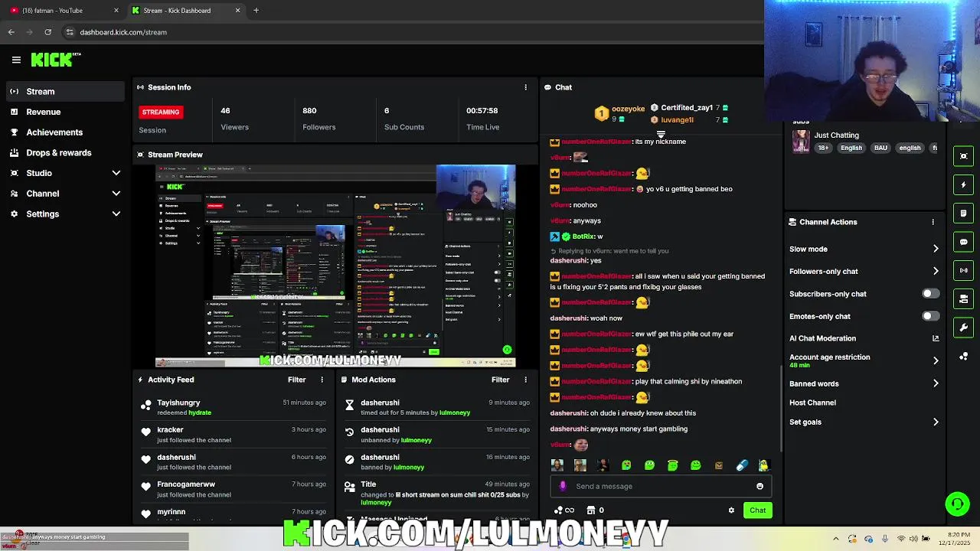
Task: Click Just Chatting category thumbnail
Action: pyautogui.click(x=801, y=142)
